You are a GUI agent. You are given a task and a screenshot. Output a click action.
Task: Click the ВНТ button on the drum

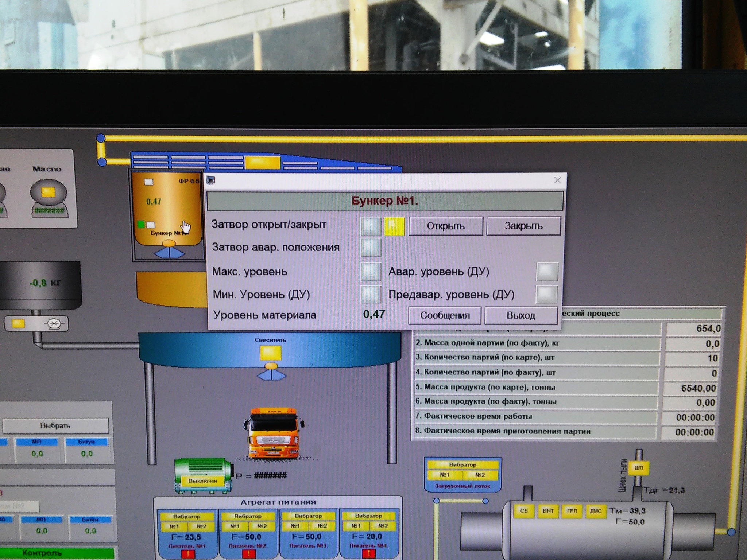click(548, 511)
